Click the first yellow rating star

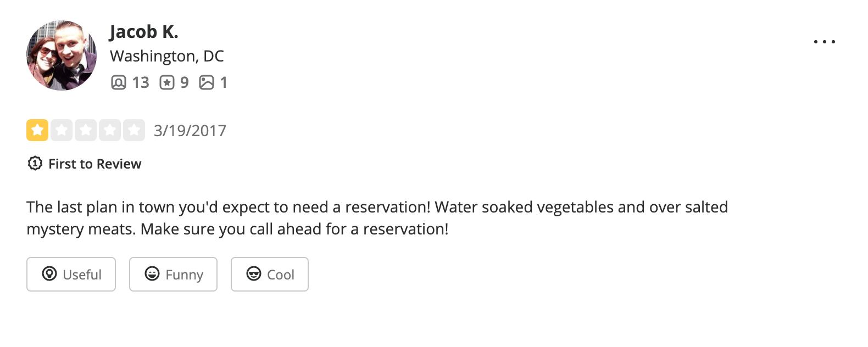click(x=37, y=130)
